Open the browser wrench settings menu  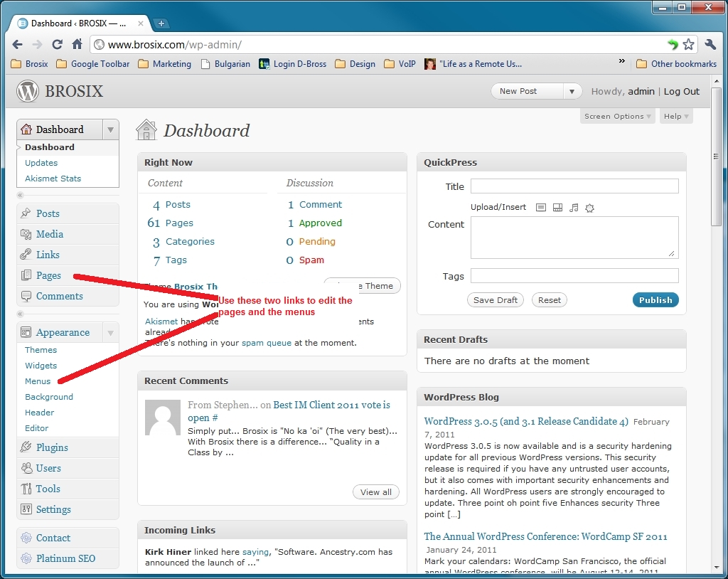click(710, 45)
